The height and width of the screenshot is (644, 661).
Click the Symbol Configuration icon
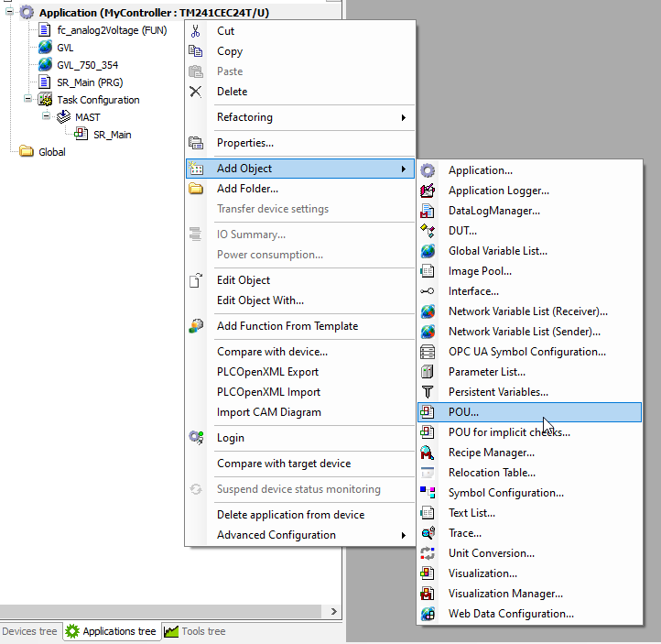(x=428, y=493)
